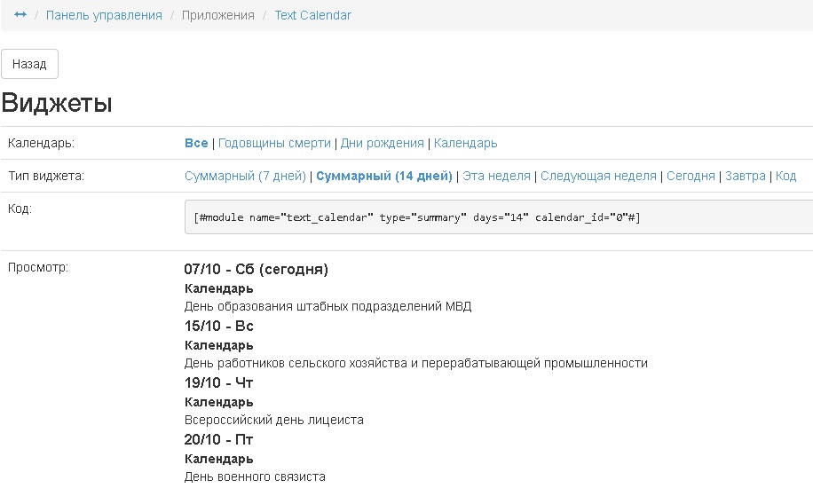Switch to the Завтра widget type
The image size is (813, 504).
click(745, 176)
